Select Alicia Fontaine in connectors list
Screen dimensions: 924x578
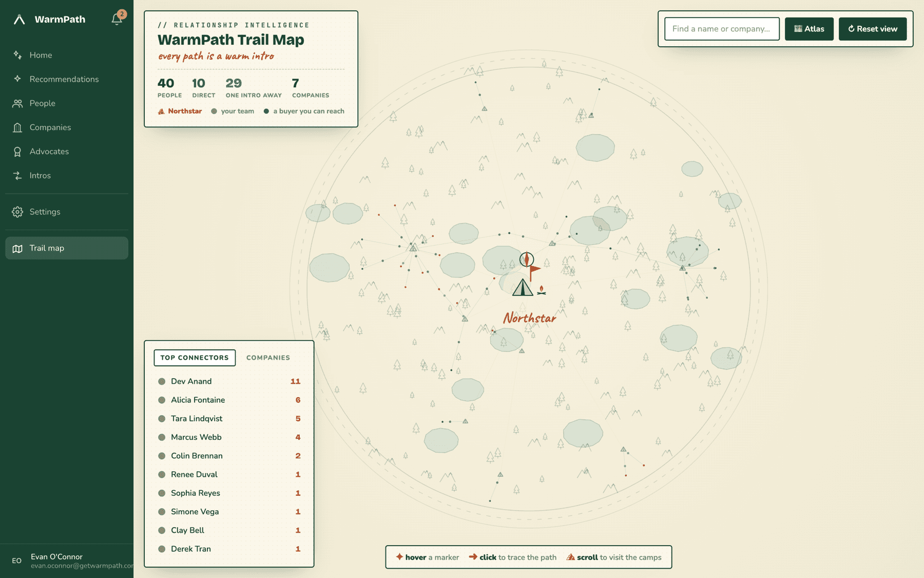pos(229,400)
